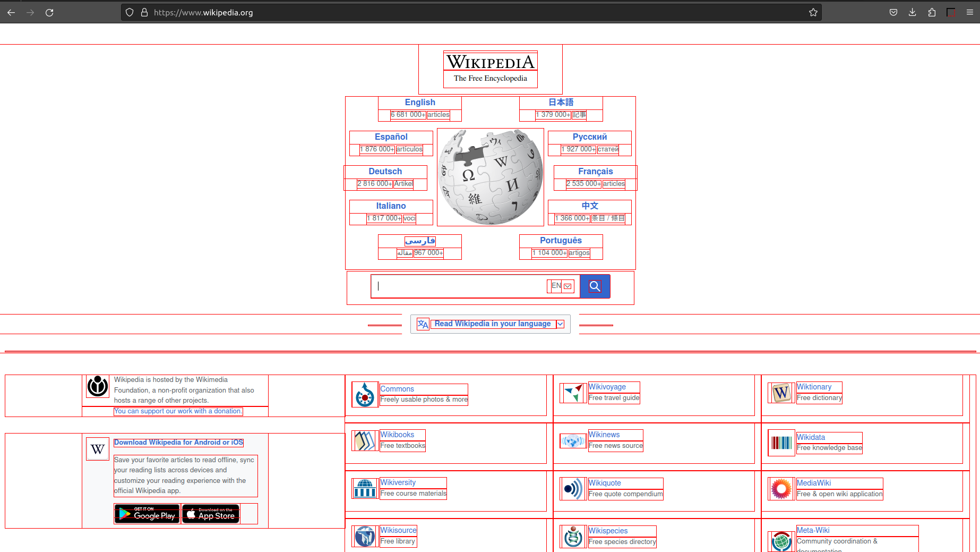The image size is (980, 552).
Task: Click the Wikimedia Foundation logo icon
Action: pos(98,386)
